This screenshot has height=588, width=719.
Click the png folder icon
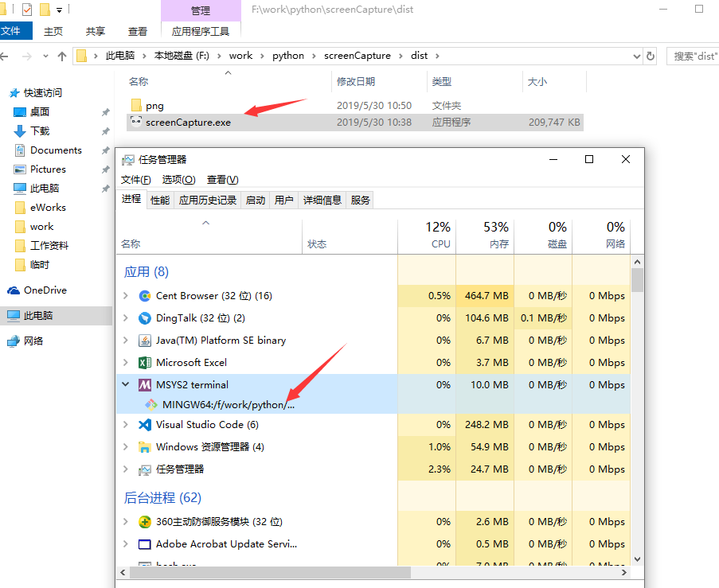pos(136,105)
